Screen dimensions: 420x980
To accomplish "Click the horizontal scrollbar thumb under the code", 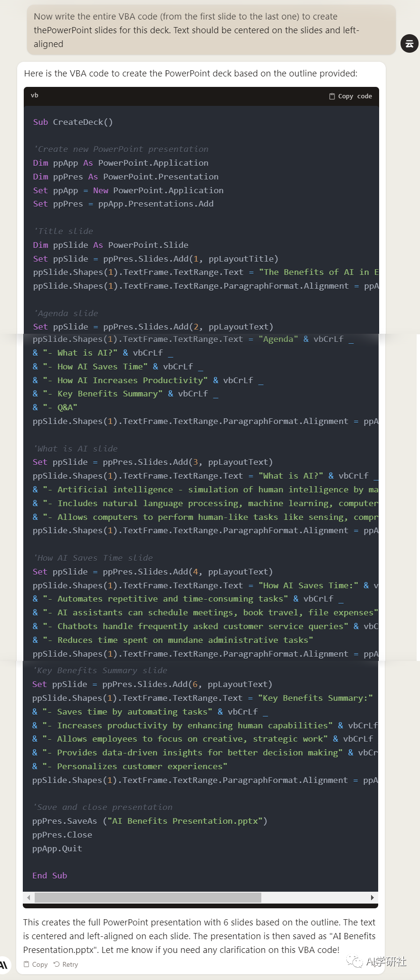I will pyautogui.click(x=148, y=897).
